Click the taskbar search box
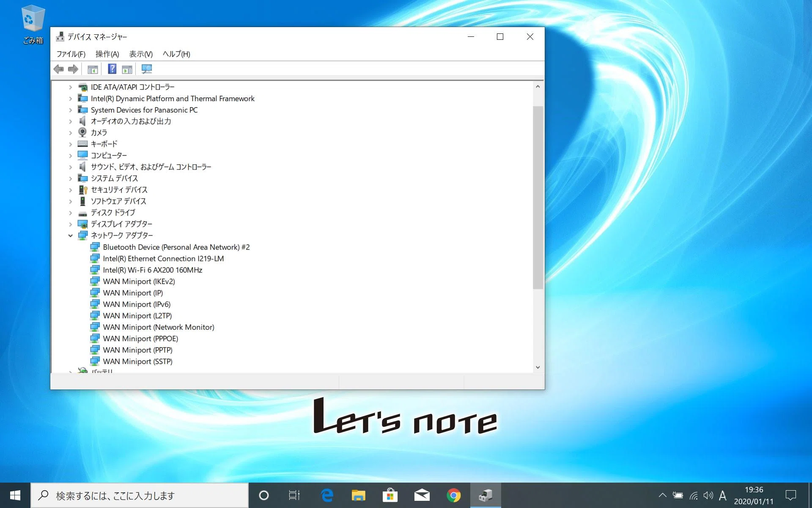 pos(140,495)
